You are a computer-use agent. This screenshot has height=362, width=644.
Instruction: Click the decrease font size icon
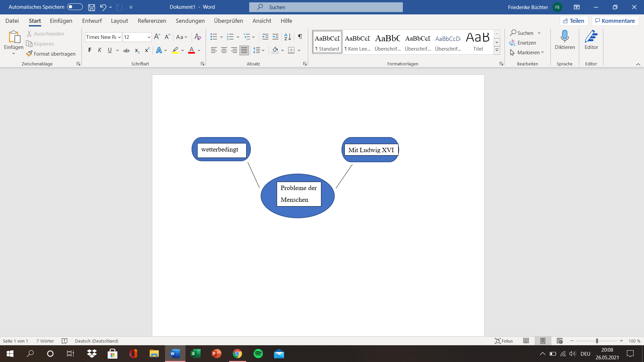pos(167,37)
